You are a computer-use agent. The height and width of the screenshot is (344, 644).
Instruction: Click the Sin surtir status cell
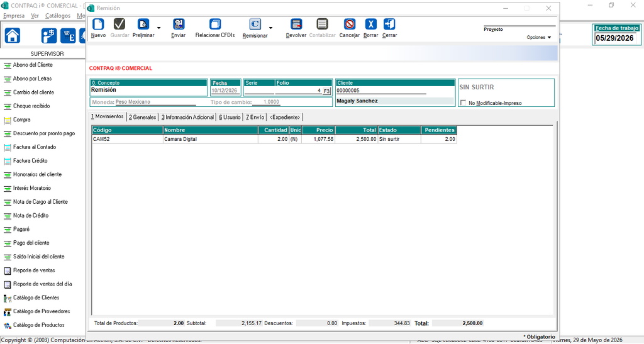click(399, 139)
